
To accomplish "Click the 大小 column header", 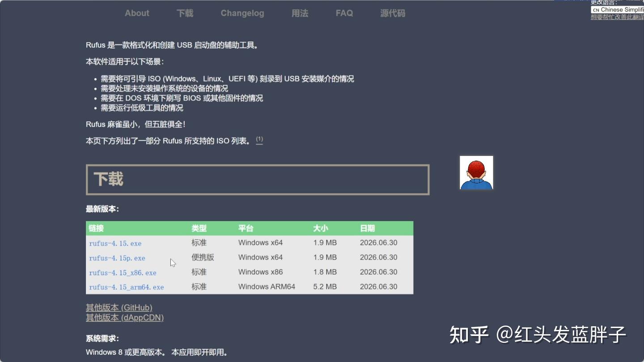I will [321, 228].
